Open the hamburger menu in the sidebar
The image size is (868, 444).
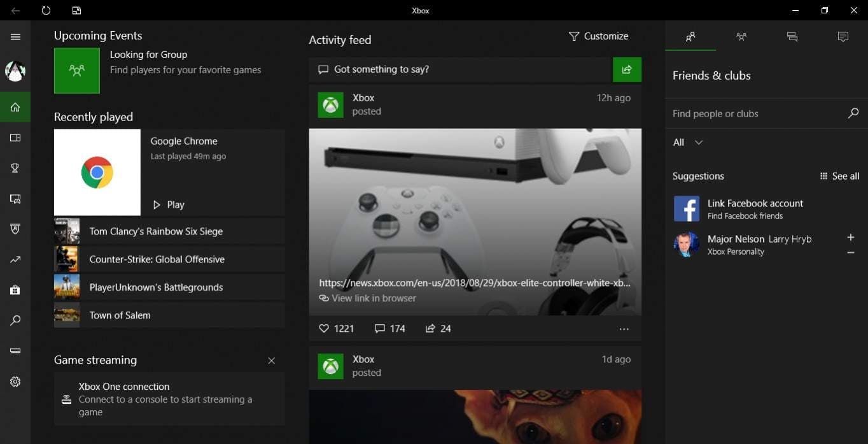pyautogui.click(x=15, y=37)
